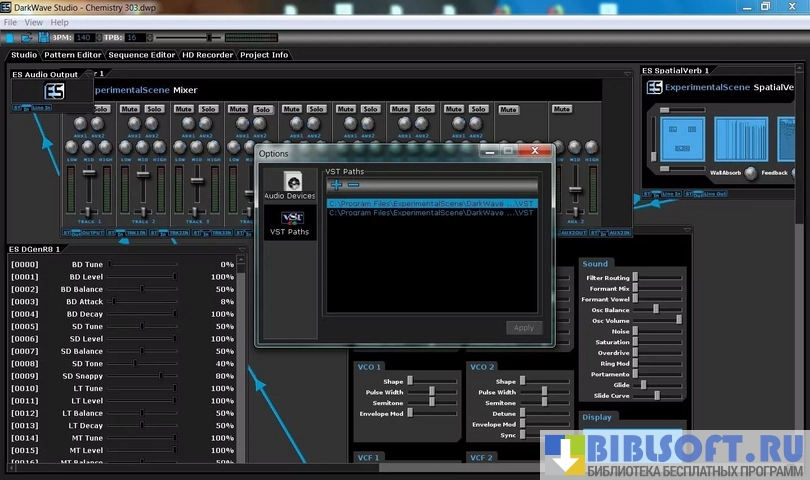Open the Sequence Editor tab
The width and height of the screenshot is (810, 480).
pyautogui.click(x=142, y=55)
